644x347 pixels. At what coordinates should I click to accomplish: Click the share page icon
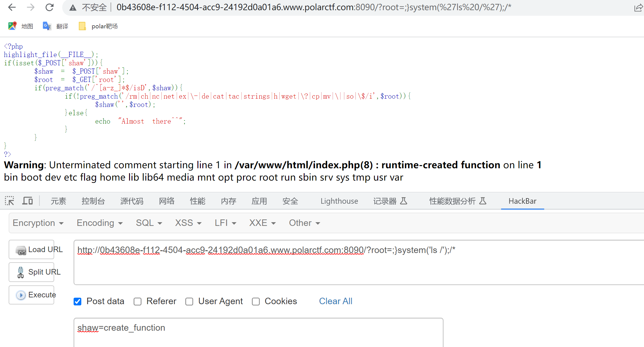click(638, 8)
